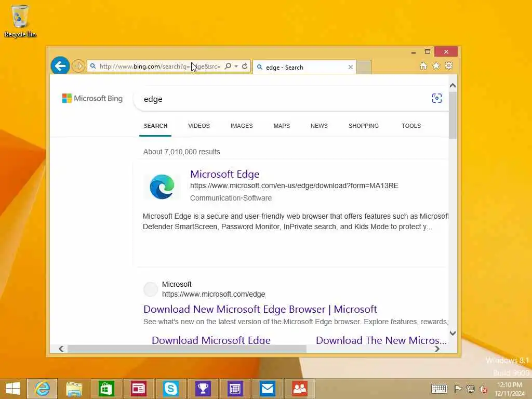The width and height of the screenshot is (532, 399).
Task: Click the Microsoft Bing logo
Action: point(92,98)
